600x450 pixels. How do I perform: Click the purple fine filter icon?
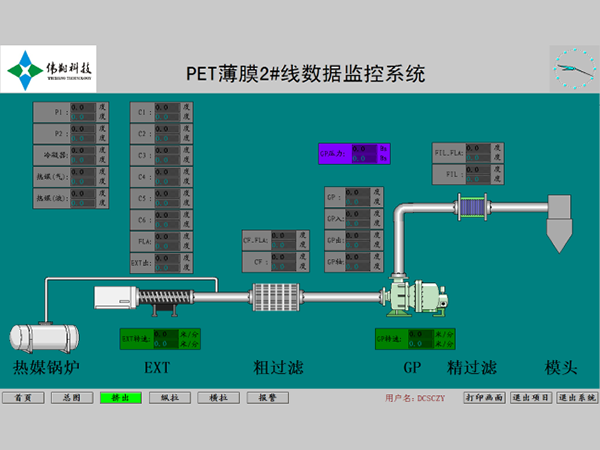click(x=470, y=207)
